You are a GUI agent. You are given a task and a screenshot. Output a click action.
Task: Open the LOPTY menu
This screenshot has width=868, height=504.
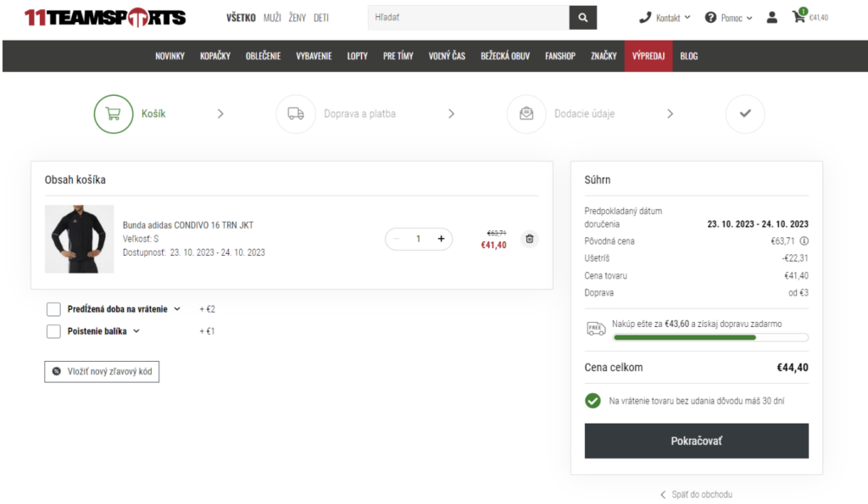(x=357, y=56)
